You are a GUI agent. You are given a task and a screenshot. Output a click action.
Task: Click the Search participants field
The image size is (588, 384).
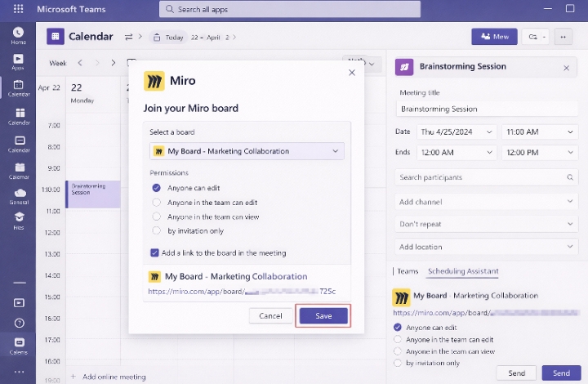click(486, 177)
